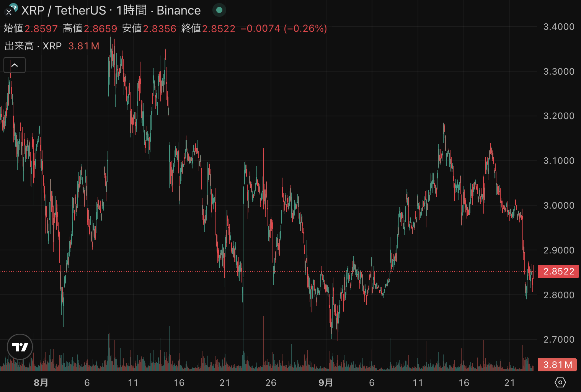Click the XRP coin logo icon

pyautogui.click(x=12, y=8)
